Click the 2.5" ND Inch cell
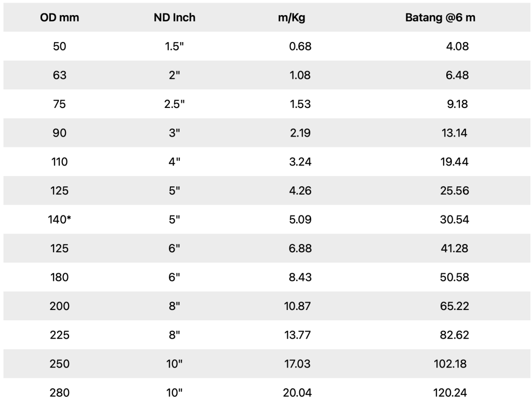Image resolution: width=532 pixels, height=406 pixels. click(175, 104)
